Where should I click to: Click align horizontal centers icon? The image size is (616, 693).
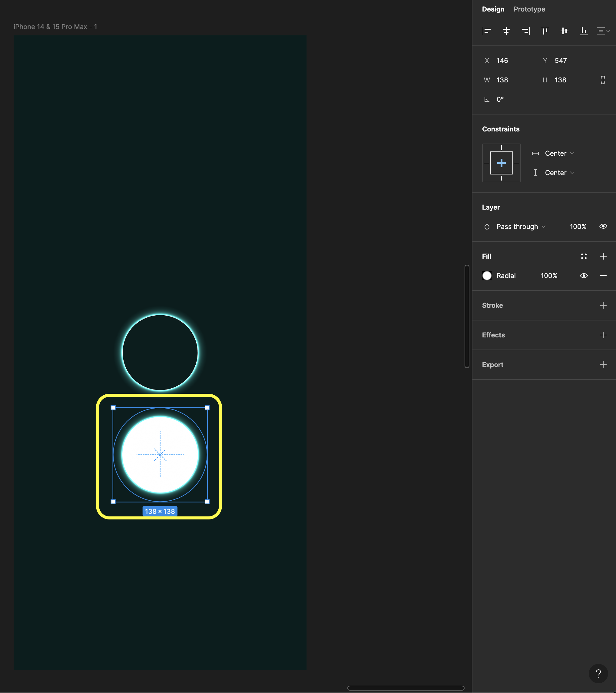506,31
